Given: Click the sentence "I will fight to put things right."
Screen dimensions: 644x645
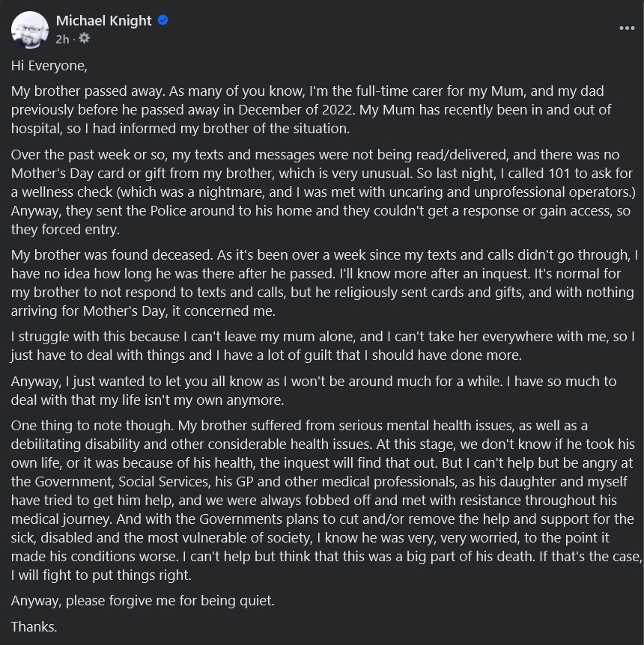Looking at the screenshot, I should click(101, 575).
